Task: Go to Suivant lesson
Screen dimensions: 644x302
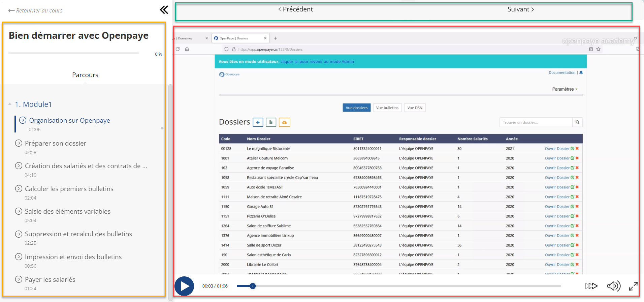Action: coord(521,9)
